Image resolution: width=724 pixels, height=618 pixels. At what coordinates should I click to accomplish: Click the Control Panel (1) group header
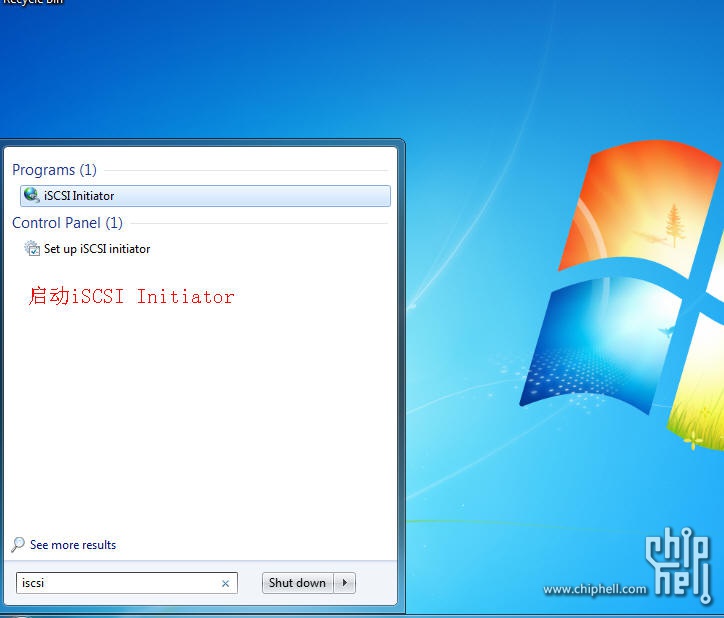pos(67,223)
